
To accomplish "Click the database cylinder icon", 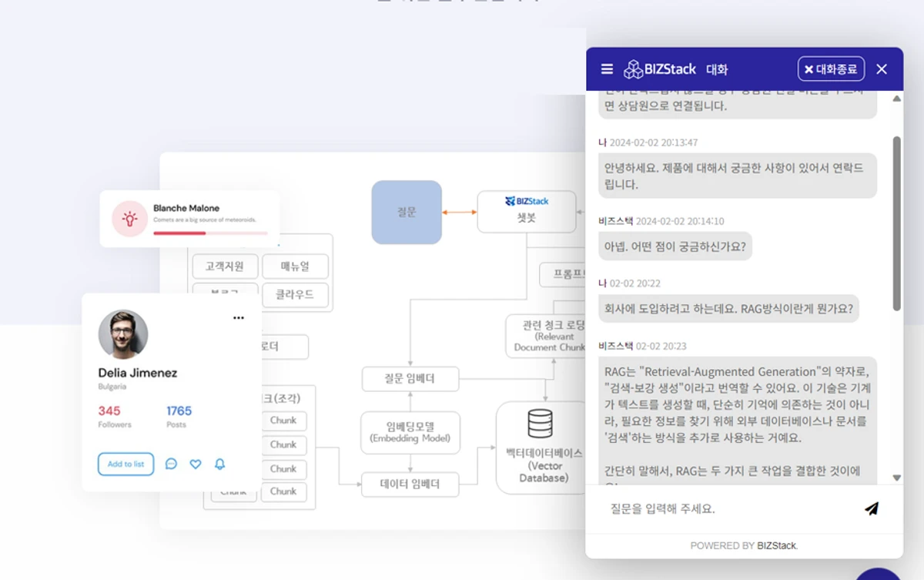I will 540,424.
